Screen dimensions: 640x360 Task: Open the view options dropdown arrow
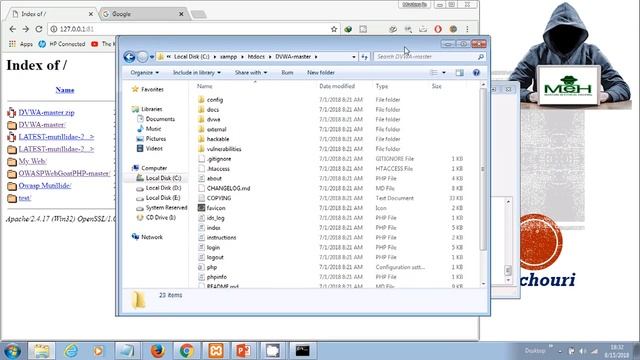click(x=444, y=73)
